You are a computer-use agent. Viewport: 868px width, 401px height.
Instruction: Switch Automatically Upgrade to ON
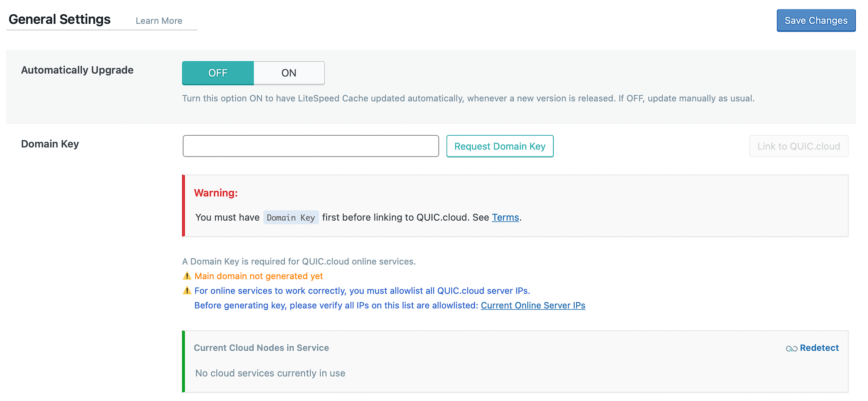289,73
